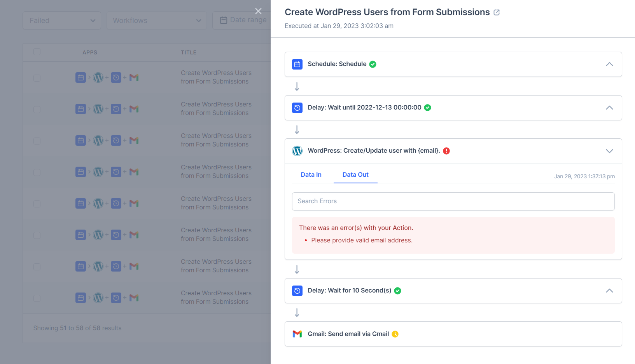Click the green success icon on Schedule: Schedule step
This screenshot has width=635, height=364.
[x=373, y=64]
